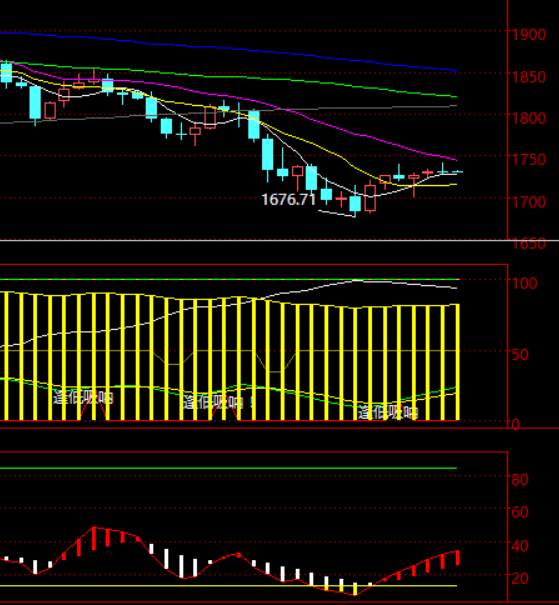Click the 1900 price axis label
The image size is (559, 605).
tap(529, 35)
